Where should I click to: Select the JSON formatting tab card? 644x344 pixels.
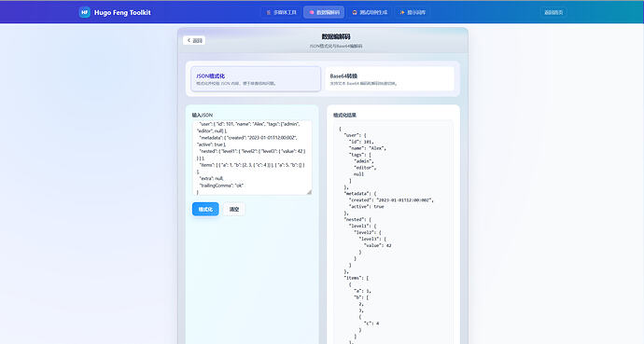tap(256, 78)
